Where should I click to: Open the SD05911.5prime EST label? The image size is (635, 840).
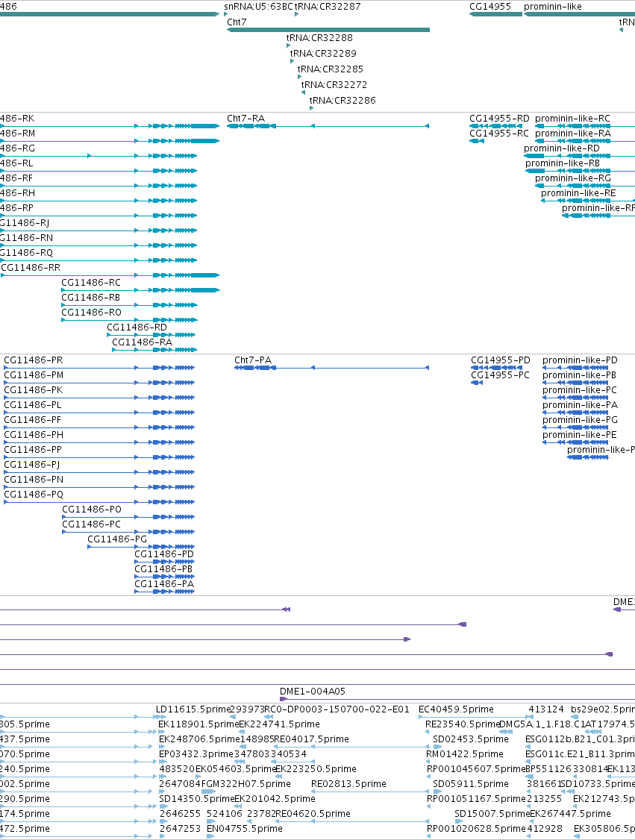tap(471, 784)
